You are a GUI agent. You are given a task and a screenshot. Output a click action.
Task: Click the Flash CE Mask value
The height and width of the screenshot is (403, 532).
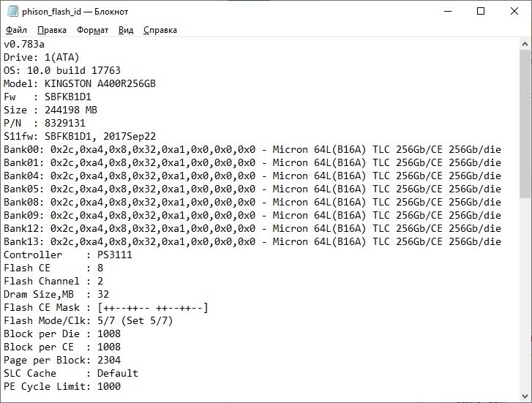(x=153, y=308)
